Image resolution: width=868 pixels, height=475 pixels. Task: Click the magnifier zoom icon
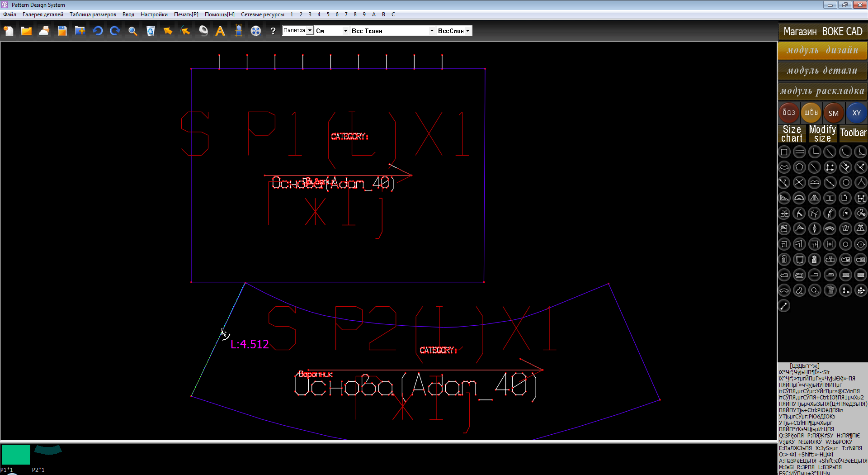click(132, 31)
